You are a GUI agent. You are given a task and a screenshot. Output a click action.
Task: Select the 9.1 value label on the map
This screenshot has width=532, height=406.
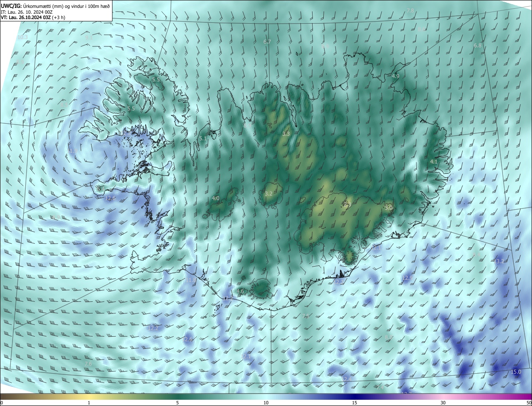tap(89, 37)
